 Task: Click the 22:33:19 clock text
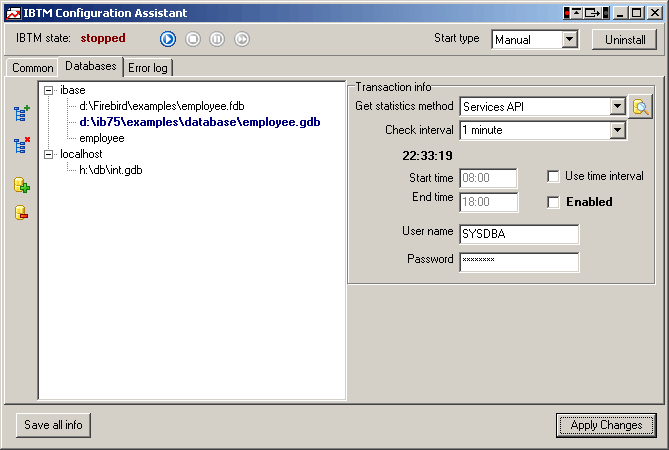(x=427, y=156)
